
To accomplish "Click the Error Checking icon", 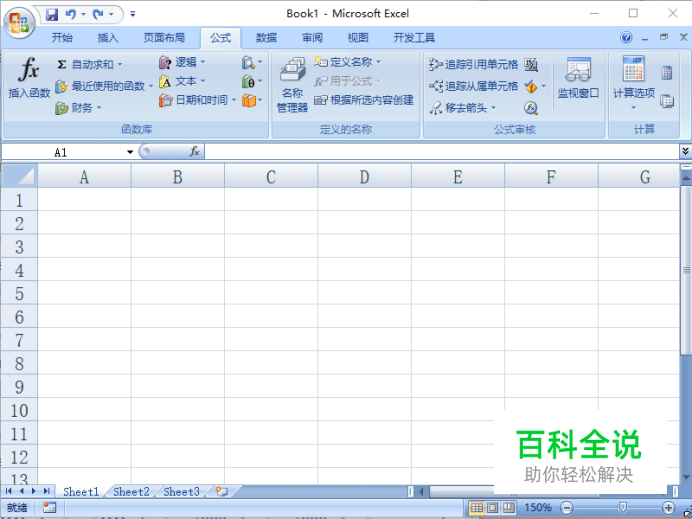I will pos(531,86).
